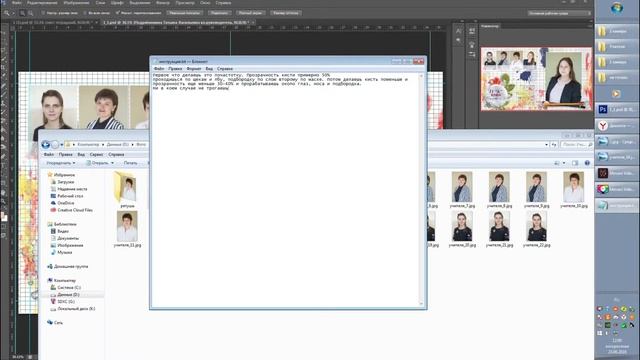640x360 pixels.
Task: Select Сеть in Explorer sidebar
Action: pyautogui.click(x=58, y=323)
